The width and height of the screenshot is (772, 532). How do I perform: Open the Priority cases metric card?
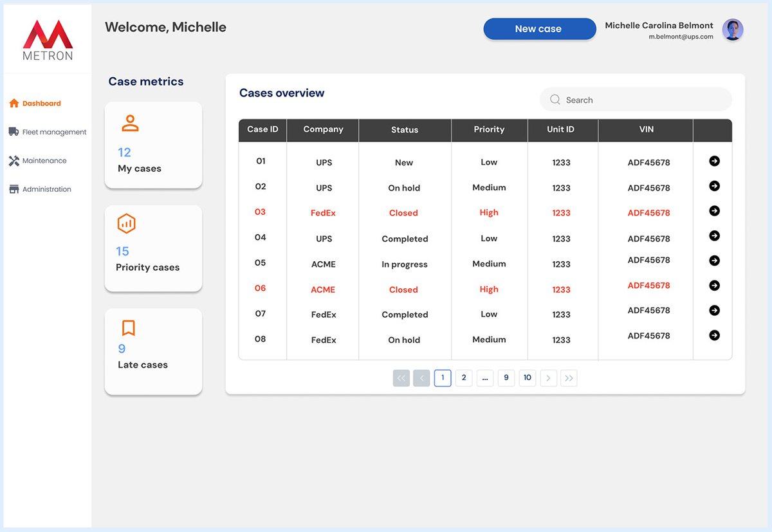tap(153, 248)
